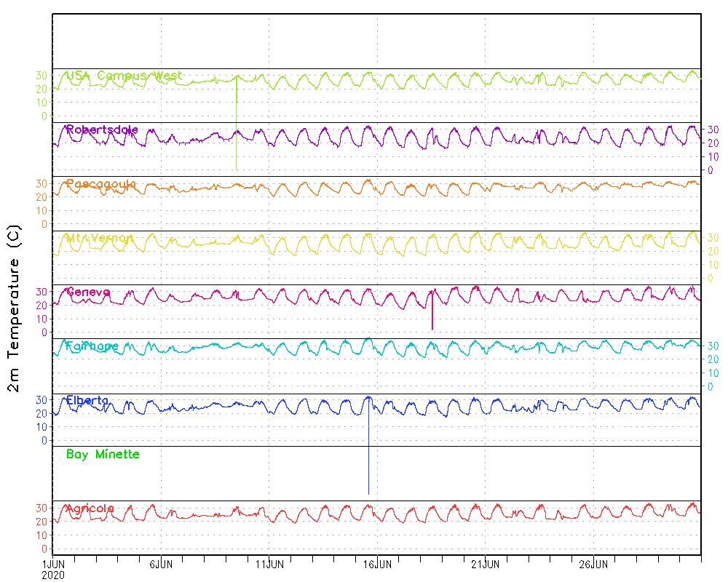
Task: Click the Elberta station label
Action: pyautogui.click(x=87, y=400)
